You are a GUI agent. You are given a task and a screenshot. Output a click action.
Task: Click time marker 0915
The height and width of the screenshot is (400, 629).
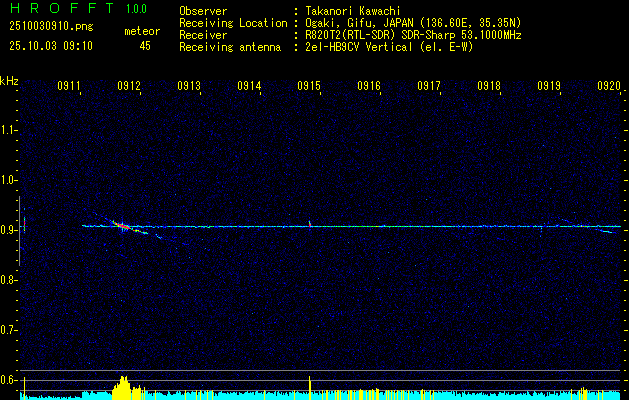(x=309, y=85)
